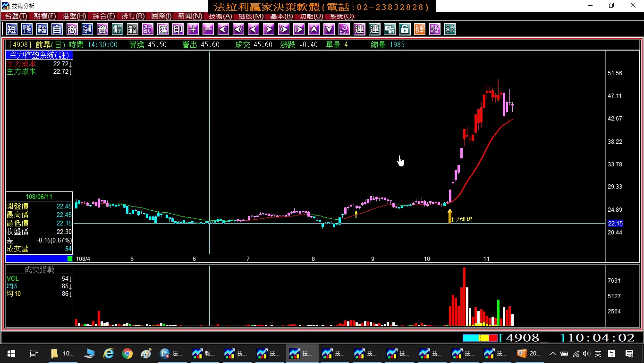Click the 型態 pattern toolbar icon

point(27,29)
